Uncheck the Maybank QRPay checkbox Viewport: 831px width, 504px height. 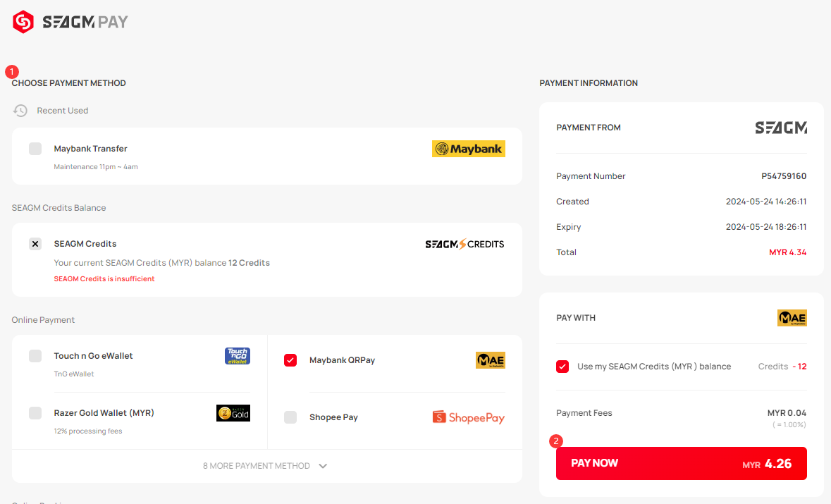(290, 360)
